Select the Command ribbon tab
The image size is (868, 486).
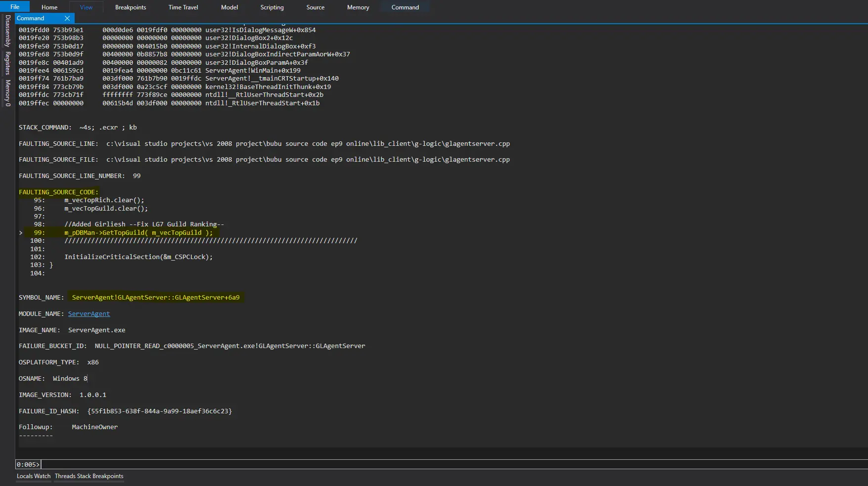(405, 7)
